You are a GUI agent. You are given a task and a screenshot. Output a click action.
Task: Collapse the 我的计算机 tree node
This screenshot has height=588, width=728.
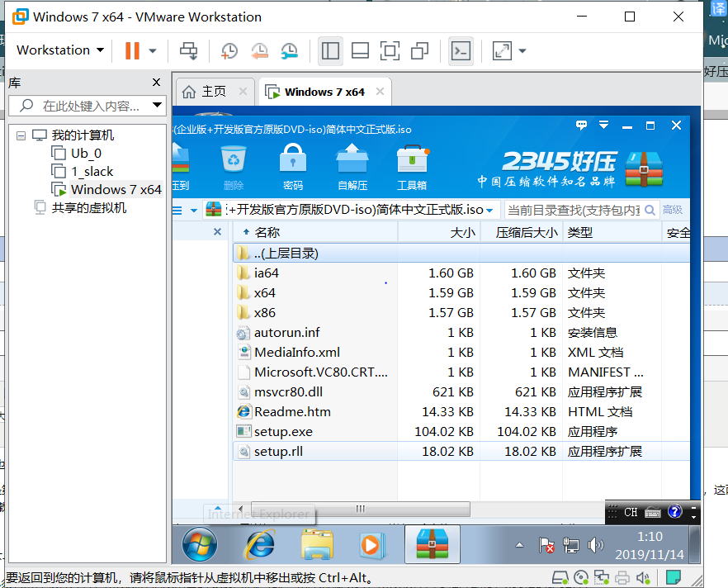point(21,135)
